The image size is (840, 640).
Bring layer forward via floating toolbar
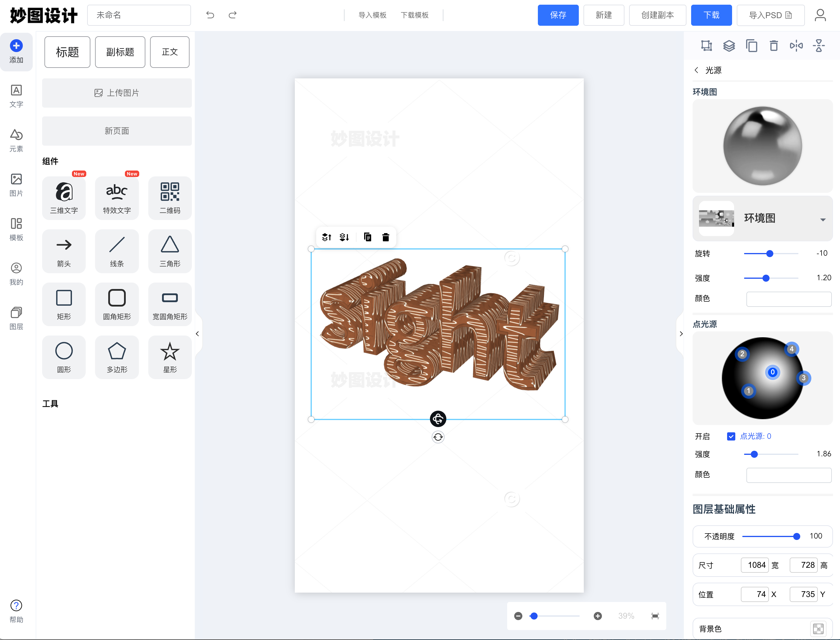(326, 237)
